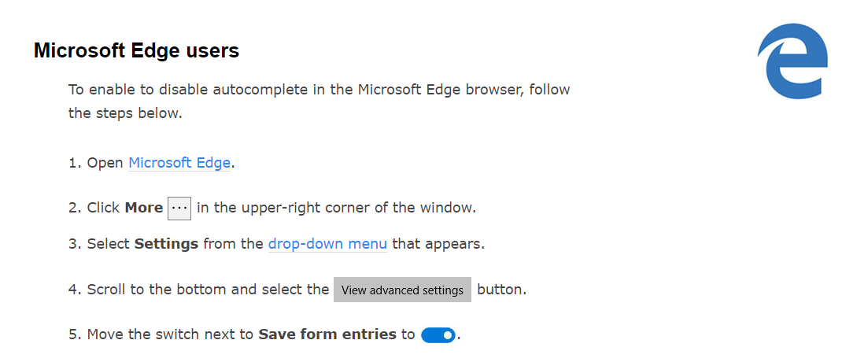This screenshot has height=362, width=868.
Task: Toggle the blue Save form entries switch
Action: 438,335
